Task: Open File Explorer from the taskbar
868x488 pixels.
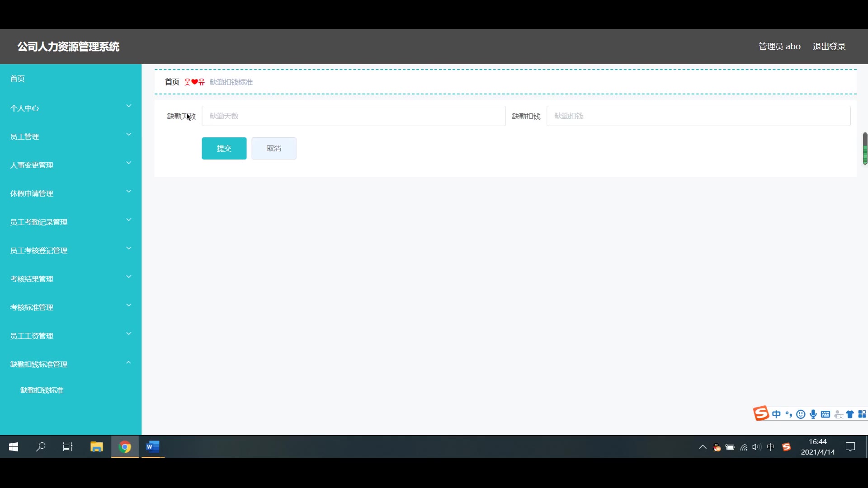Action: click(96, 447)
